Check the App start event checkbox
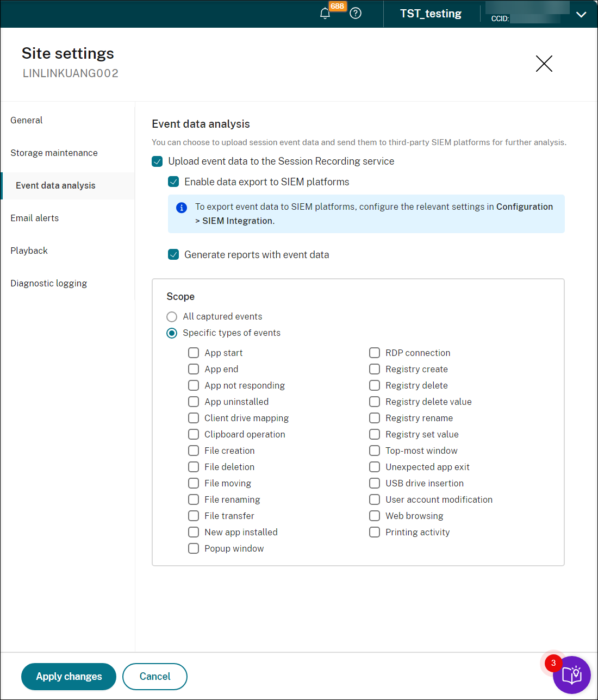Viewport: 598px width, 700px height. pyautogui.click(x=194, y=353)
